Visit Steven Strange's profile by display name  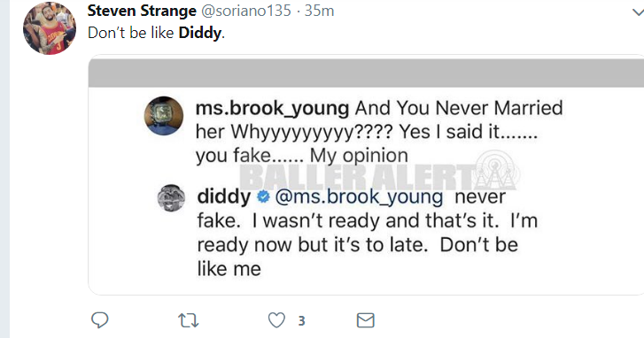coord(142,12)
